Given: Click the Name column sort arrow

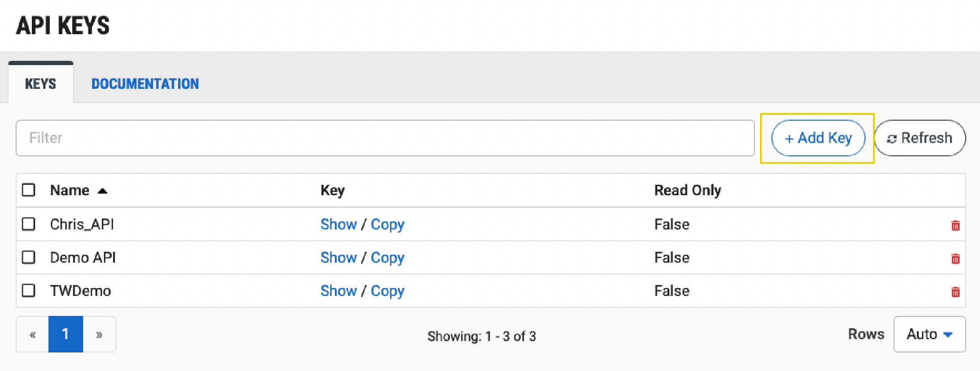Looking at the screenshot, I should (x=102, y=191).
